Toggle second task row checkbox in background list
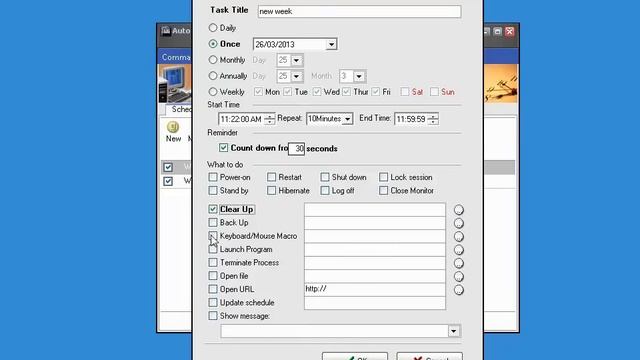 pos(168,181)
